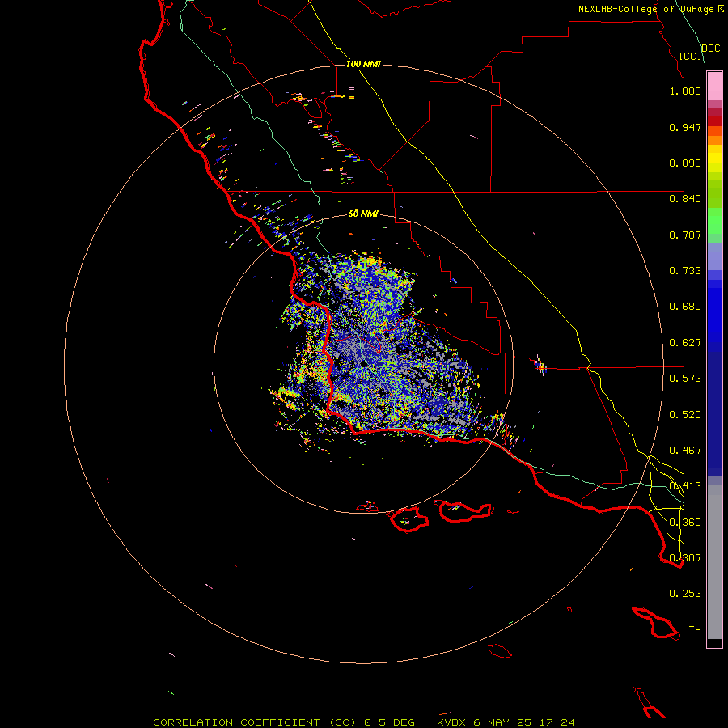Click the 0.733 legend value
Viewport: 728px width, 728px height.
685,271
